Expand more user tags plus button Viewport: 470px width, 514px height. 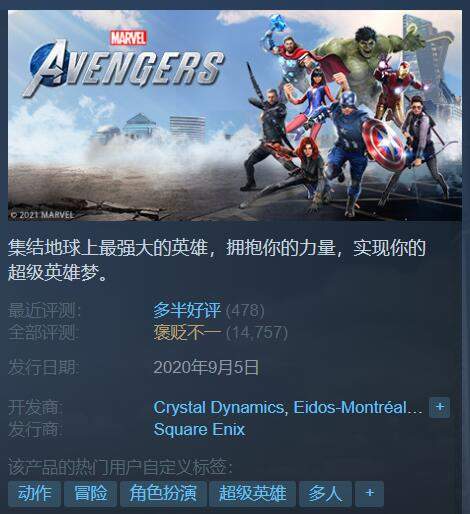369,493
